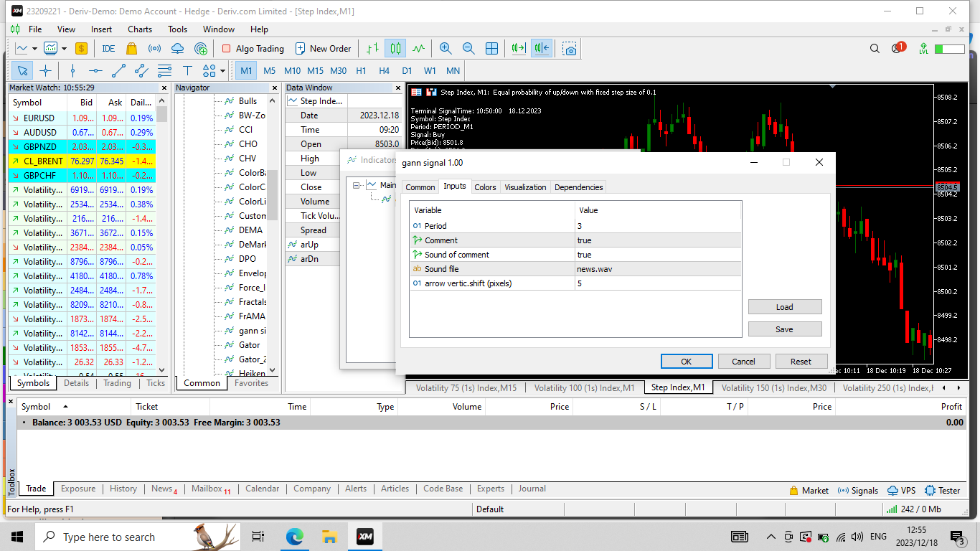980x551 pixels.
Task: Open the shapes objects dropdown arrow
Action: (223, 70)
